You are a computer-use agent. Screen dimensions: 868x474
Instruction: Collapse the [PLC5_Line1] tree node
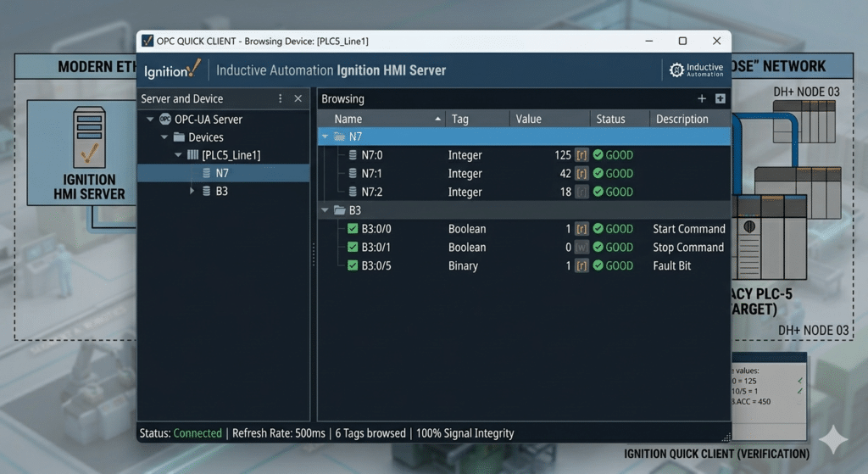(178, 155)
